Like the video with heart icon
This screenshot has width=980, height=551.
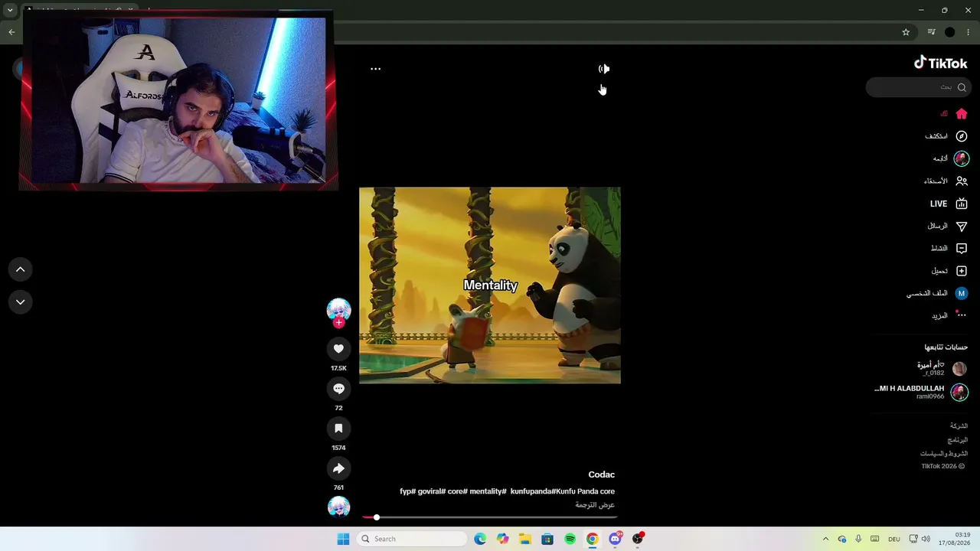pos(338,349)
